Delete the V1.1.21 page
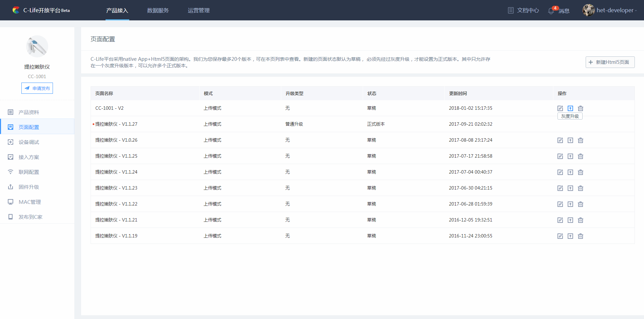This screenshot has width=644, height=319. tap(581, 220)
